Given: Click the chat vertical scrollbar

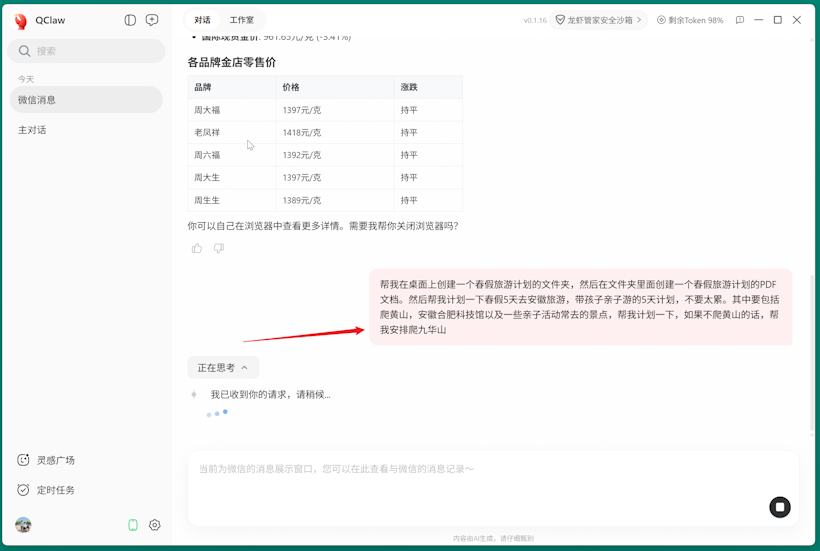Looking at the screenshot, I should 812,355.
